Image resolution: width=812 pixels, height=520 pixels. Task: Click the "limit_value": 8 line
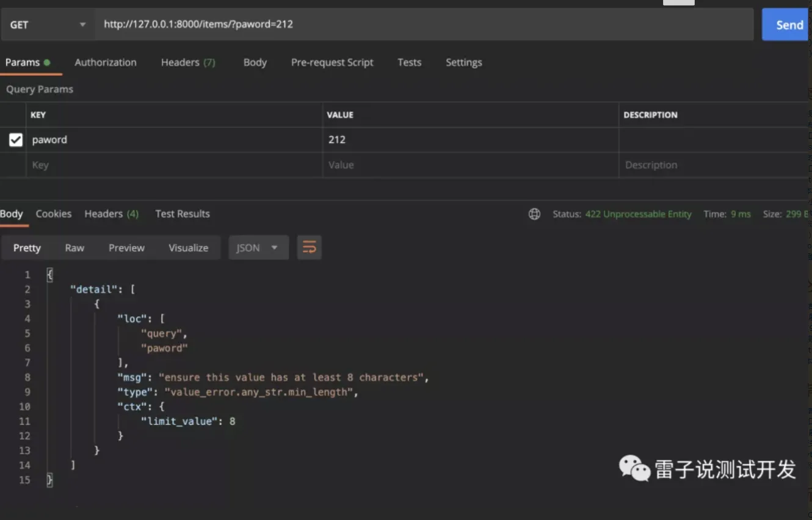[x=188, y=421]
